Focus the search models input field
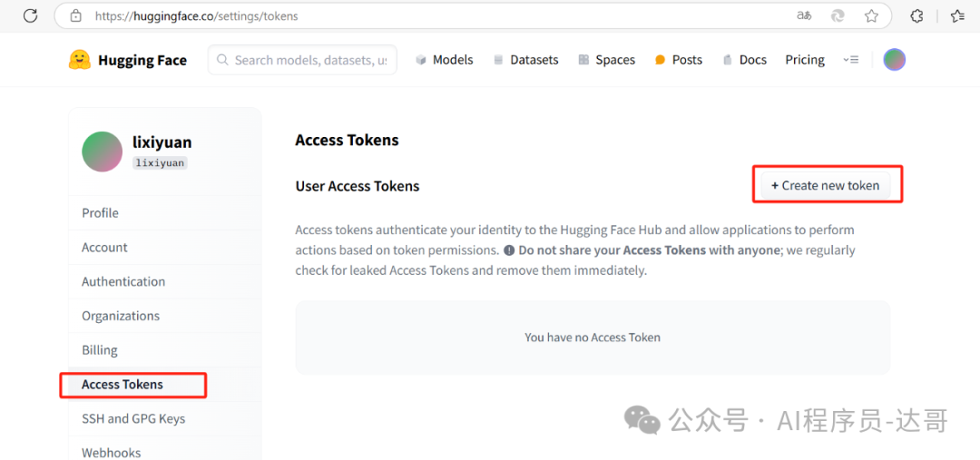Image resolution: width=980 pixels, height=460 pixels. pyautogui.click(x=302, y=60)
